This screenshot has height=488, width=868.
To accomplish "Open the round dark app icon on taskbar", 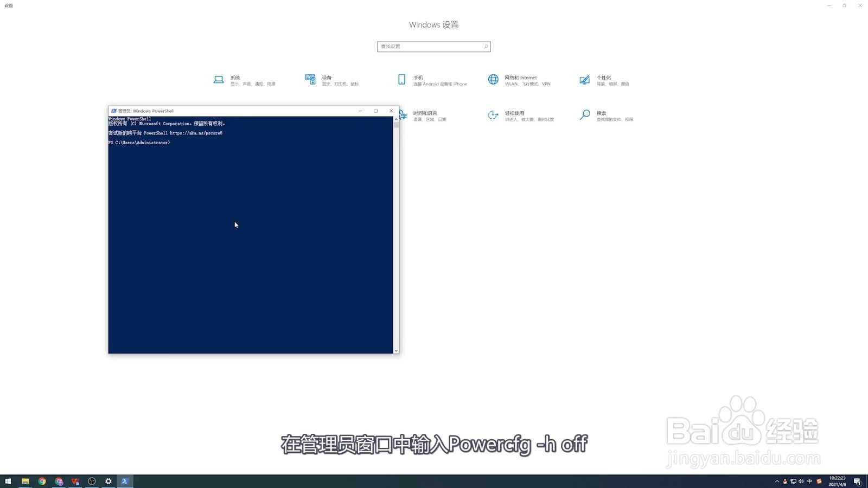I will pos(92,481).
